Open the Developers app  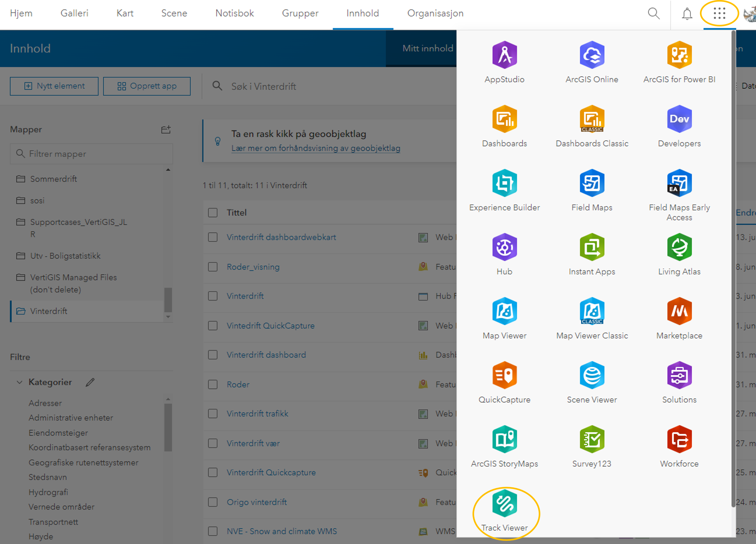click(x=679, y=127)
